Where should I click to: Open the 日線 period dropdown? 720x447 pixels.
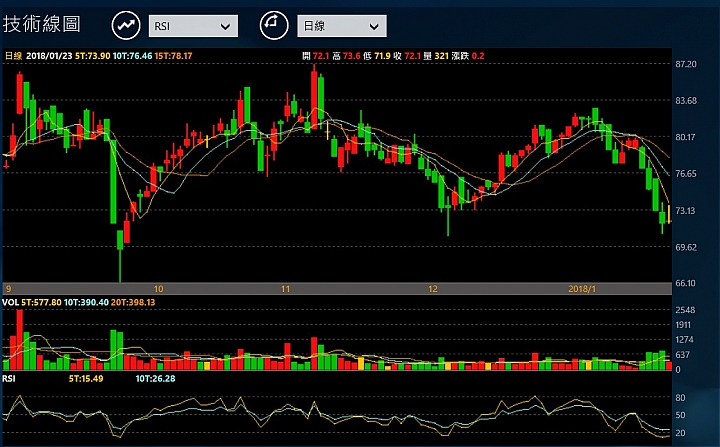[342, 26]
